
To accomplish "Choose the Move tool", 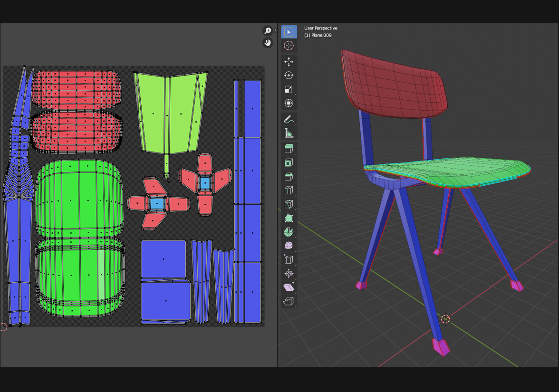I will click(x=289, y=62).
